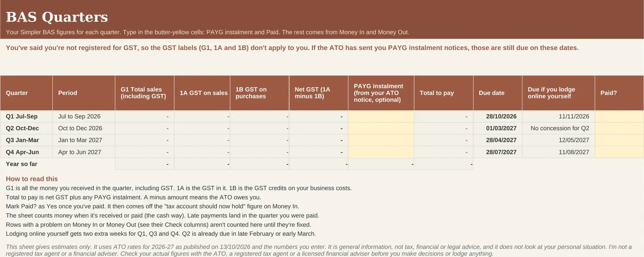Click the 'No concession for Q2' cell
The image size is (644, 257).
(x=558, y=128)
